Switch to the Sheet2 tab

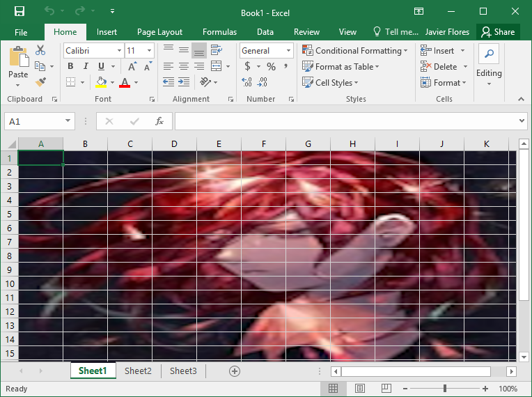(138, 371)
